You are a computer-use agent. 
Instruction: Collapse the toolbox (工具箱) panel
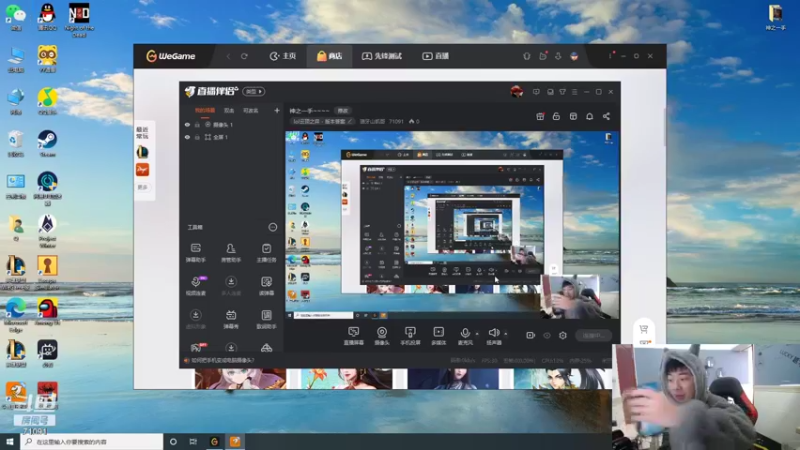[x=273, y=227]
